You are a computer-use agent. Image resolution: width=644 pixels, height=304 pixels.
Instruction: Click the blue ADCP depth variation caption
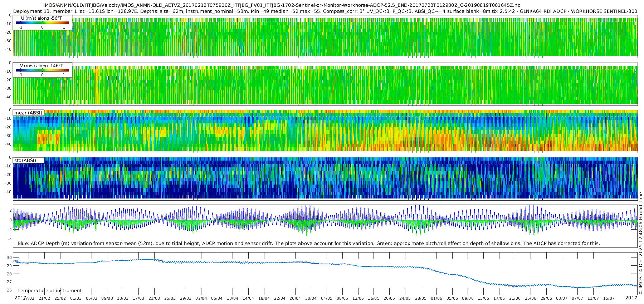(308, 244)
